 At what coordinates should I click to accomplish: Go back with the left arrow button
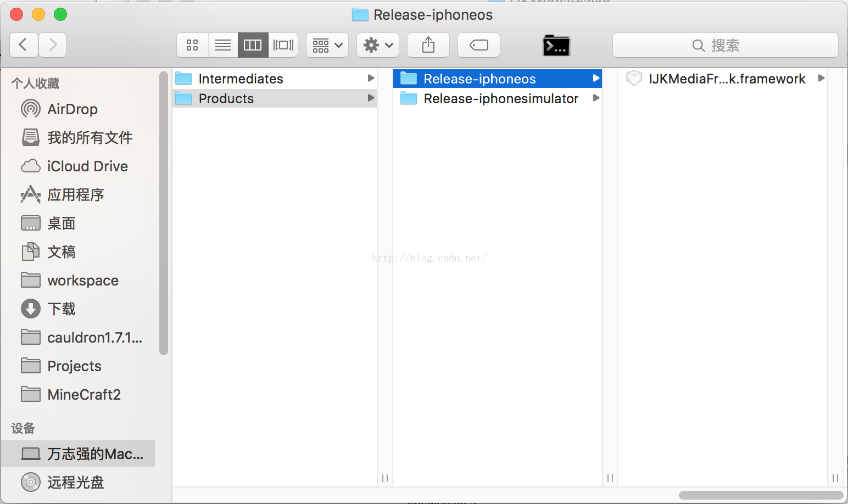24,45
